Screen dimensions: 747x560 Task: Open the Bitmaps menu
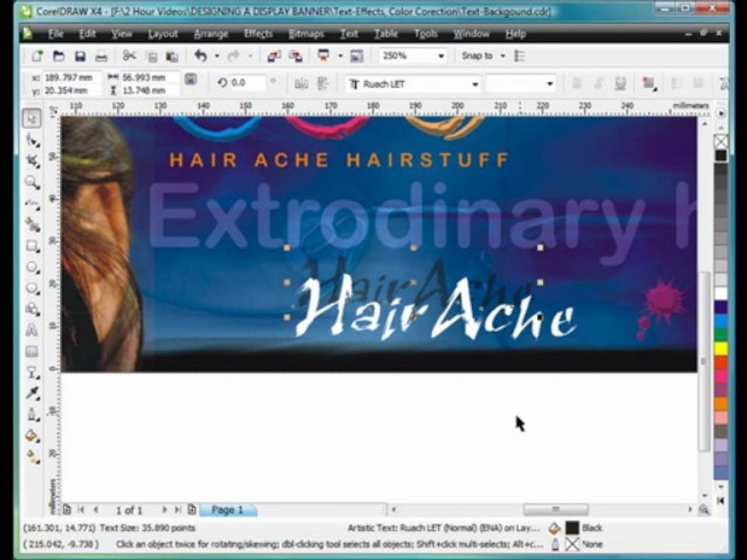pos(307,33)
